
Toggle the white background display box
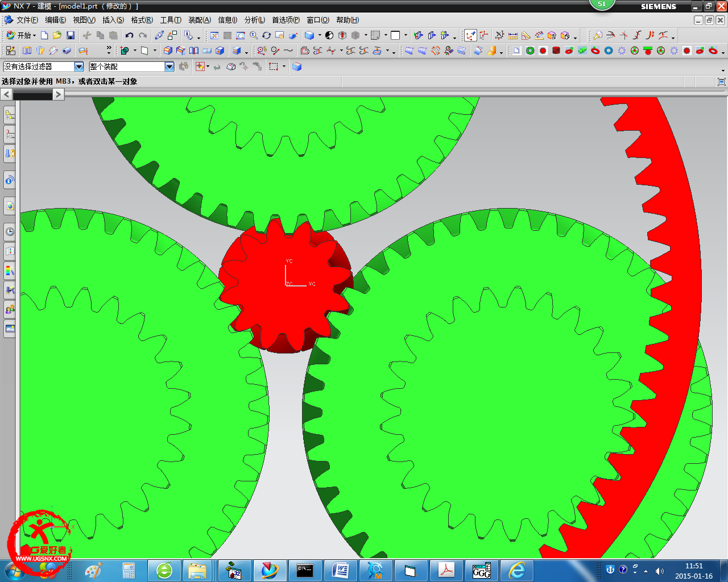click(x=395, y=35)
